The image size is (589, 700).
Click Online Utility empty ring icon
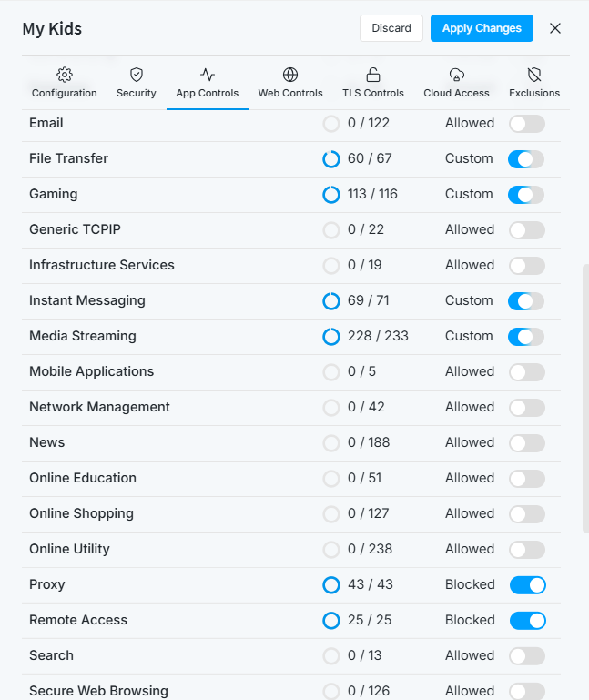tap(331, 550)
